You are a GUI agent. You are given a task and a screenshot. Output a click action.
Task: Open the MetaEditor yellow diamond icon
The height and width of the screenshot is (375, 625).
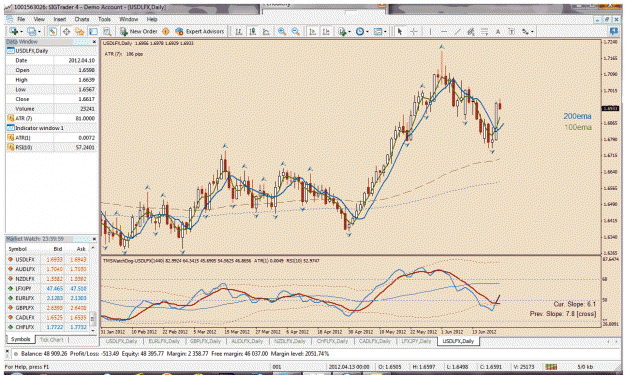point(166,31)
